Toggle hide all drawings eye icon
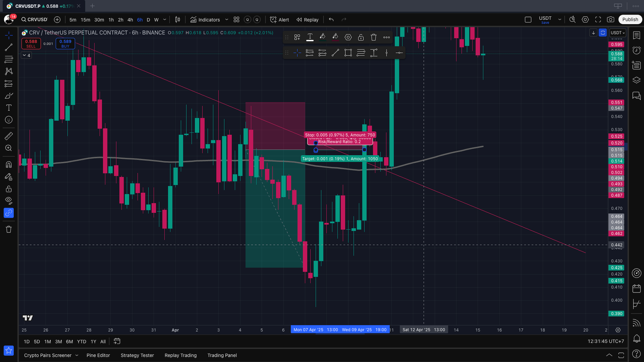The image size is (644, 362). (x=8, y=201)
